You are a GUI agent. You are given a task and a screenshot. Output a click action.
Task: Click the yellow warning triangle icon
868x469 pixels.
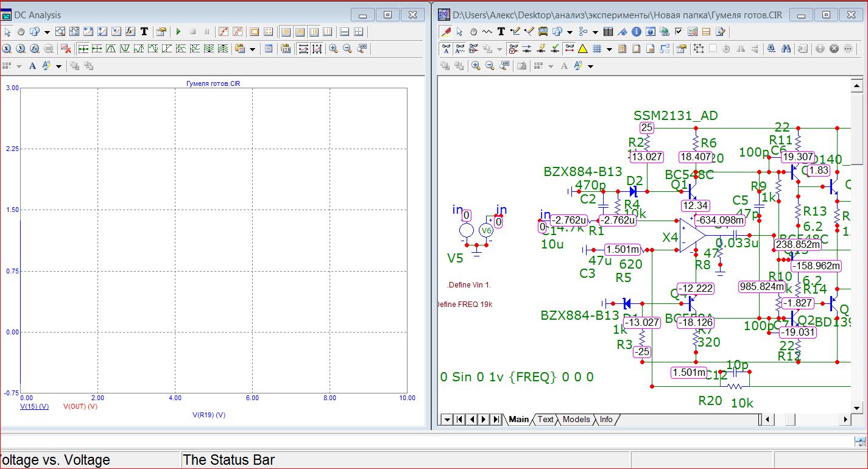[x=582, y=49]
